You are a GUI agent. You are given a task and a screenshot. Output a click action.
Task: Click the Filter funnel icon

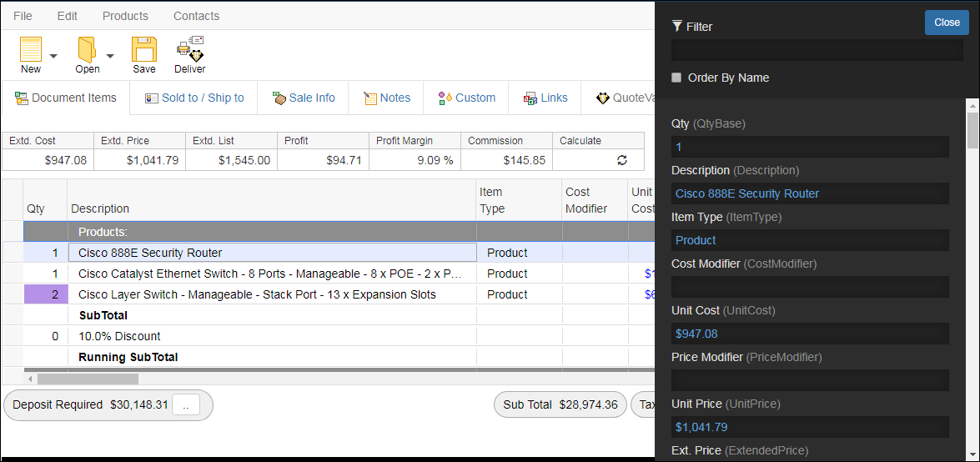pos(677,26)
